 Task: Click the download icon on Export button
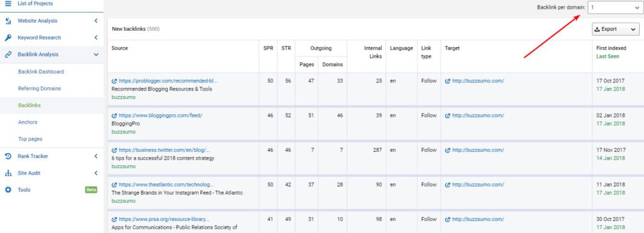(597, 29)
